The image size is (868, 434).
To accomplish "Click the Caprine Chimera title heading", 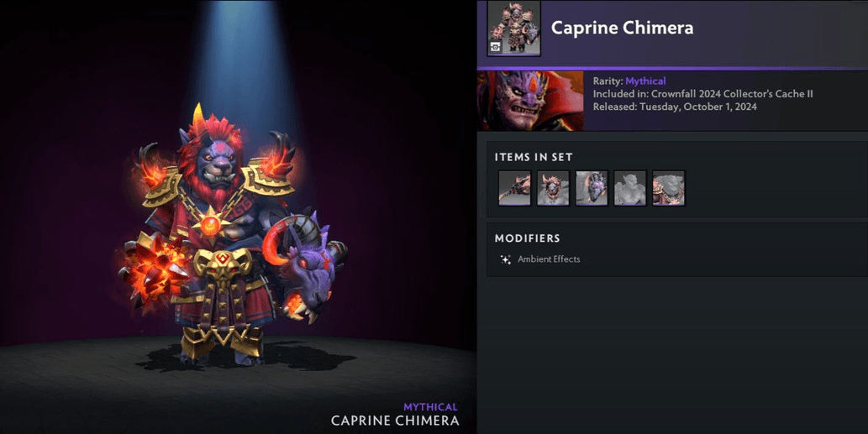I will (622, 28).
